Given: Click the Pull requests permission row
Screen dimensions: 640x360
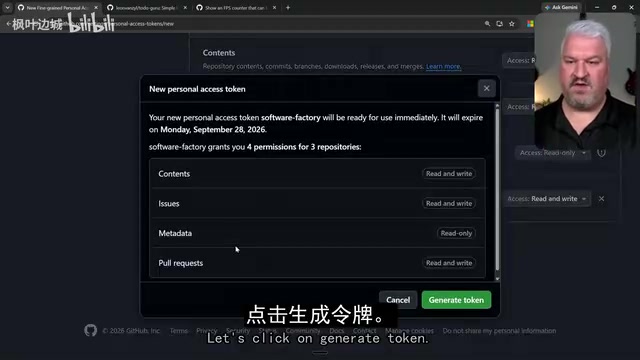Looking at the screenshot, I should 318,263.
